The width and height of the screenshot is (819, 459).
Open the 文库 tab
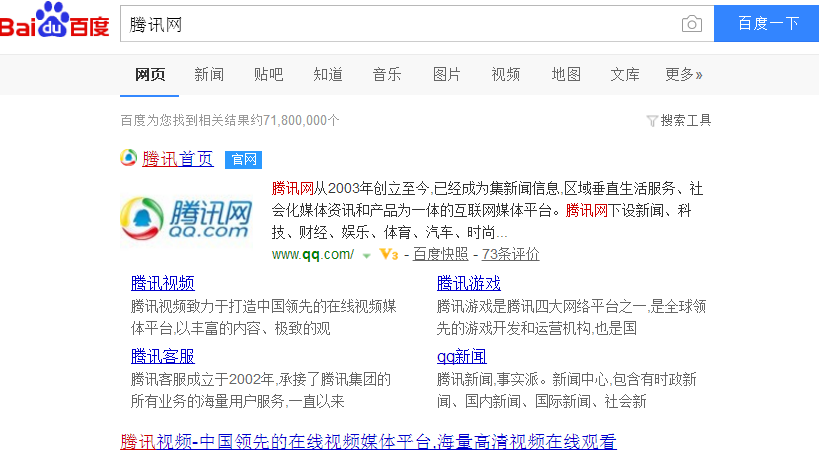tap(625, 75)
